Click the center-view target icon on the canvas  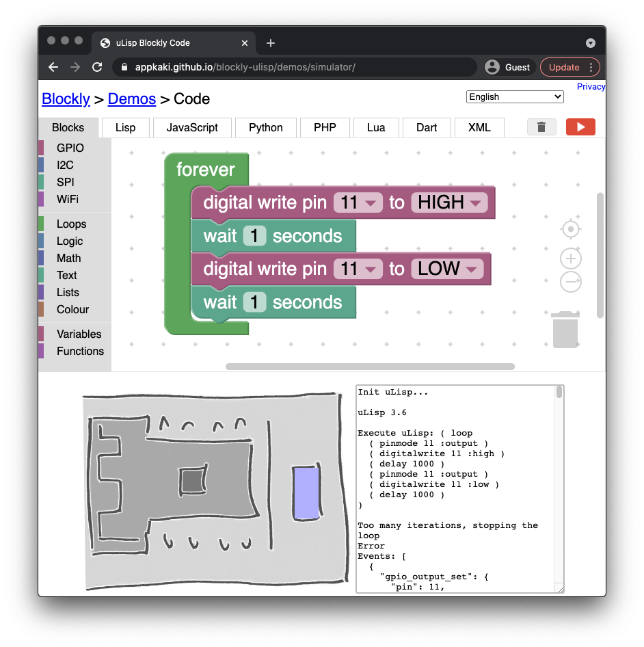570,228
